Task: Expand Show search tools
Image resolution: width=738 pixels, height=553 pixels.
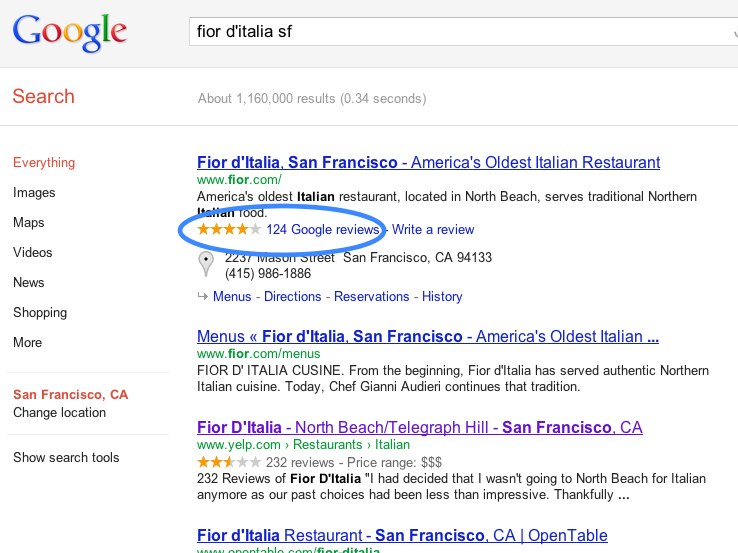Action: pos(66,457)
